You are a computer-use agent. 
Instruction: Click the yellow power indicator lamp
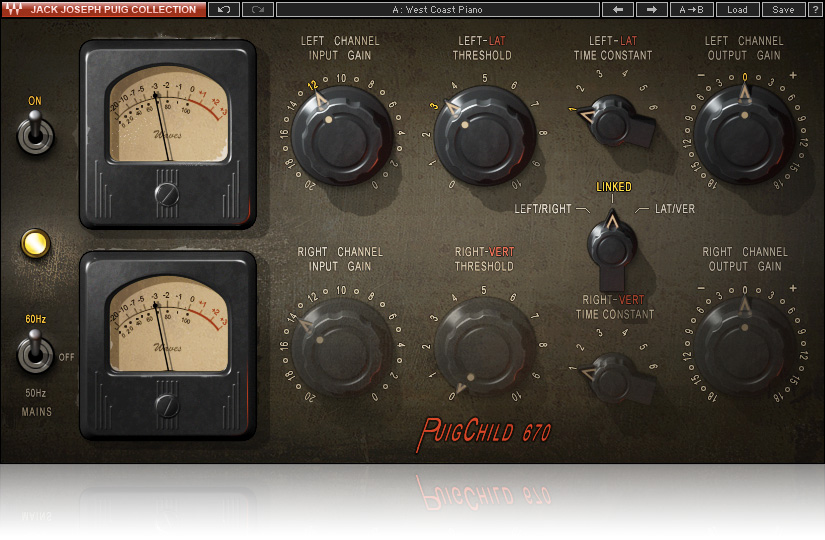click(x=35, y=243)
